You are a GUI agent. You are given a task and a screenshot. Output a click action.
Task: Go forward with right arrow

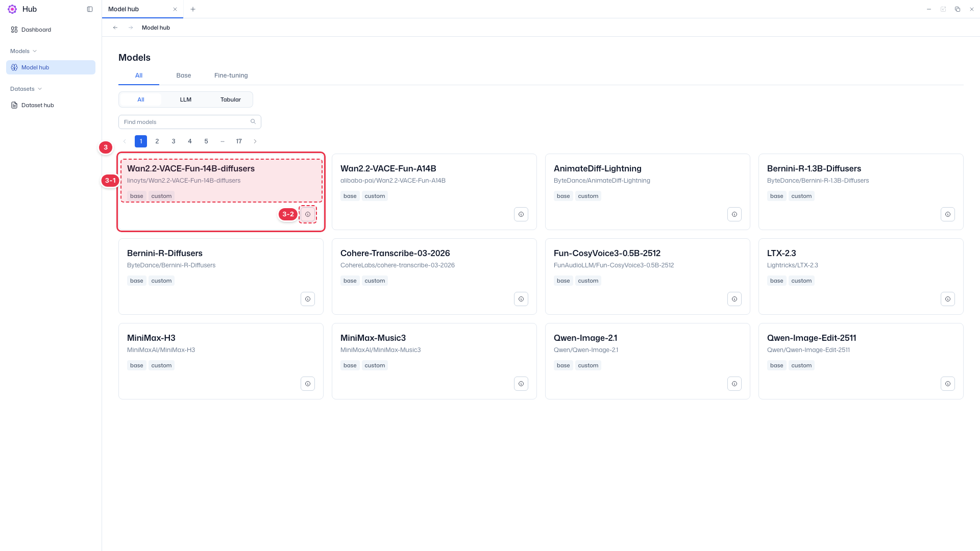pos(131,28)
